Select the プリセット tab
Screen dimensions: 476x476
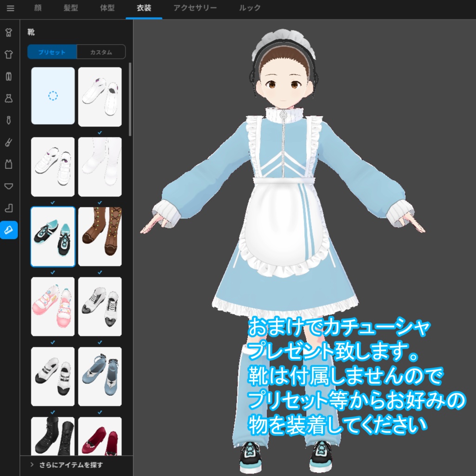[x=53, y=52]
